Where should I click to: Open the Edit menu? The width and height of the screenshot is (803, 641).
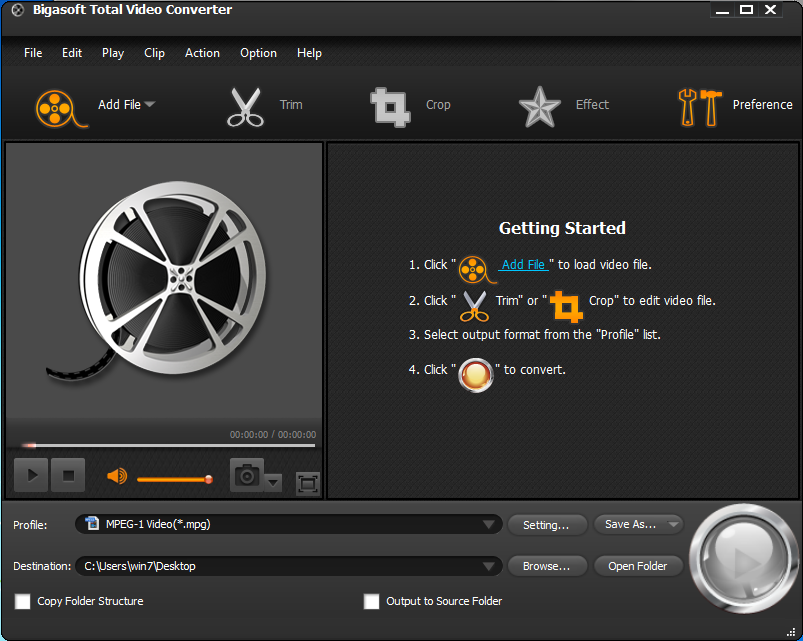point(72,53)
